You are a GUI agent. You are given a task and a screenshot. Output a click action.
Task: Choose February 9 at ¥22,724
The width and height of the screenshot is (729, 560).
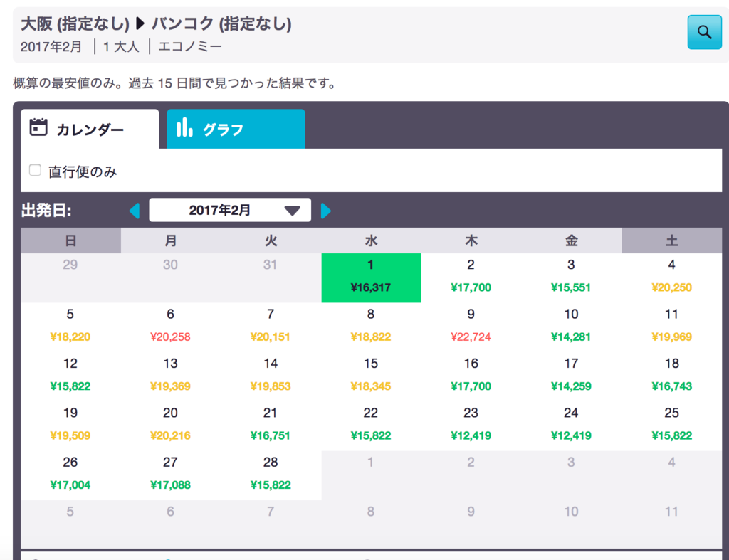(471, 327)
